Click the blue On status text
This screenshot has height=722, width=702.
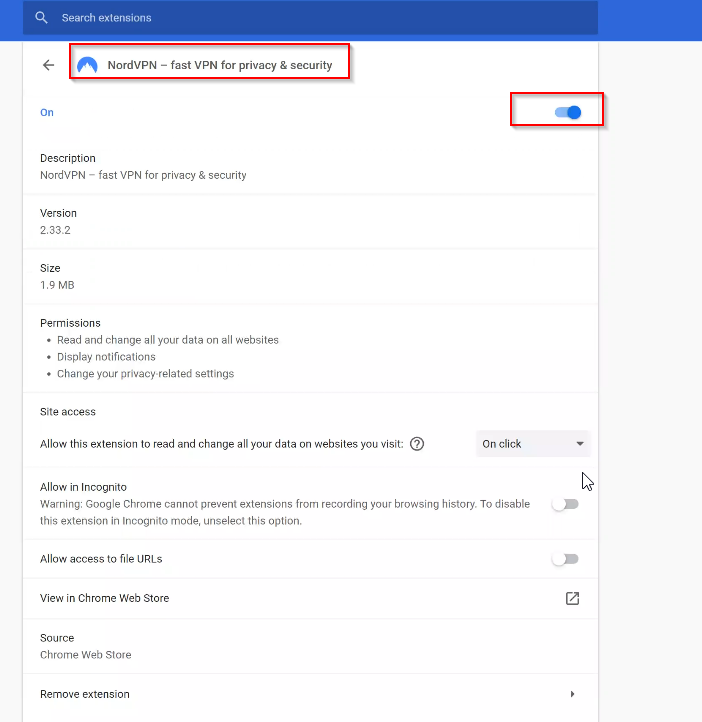(x=47, y=112)
